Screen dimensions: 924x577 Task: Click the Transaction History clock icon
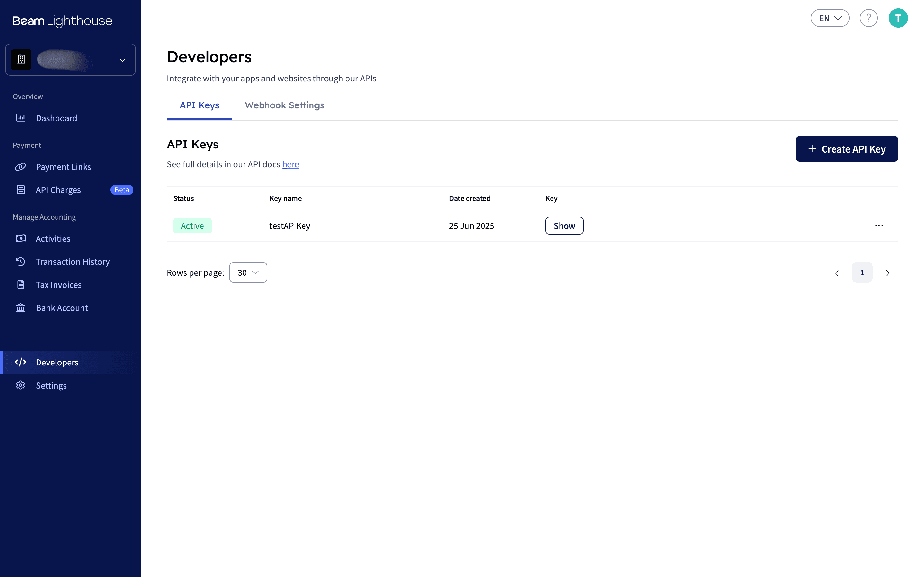[21, 262]
